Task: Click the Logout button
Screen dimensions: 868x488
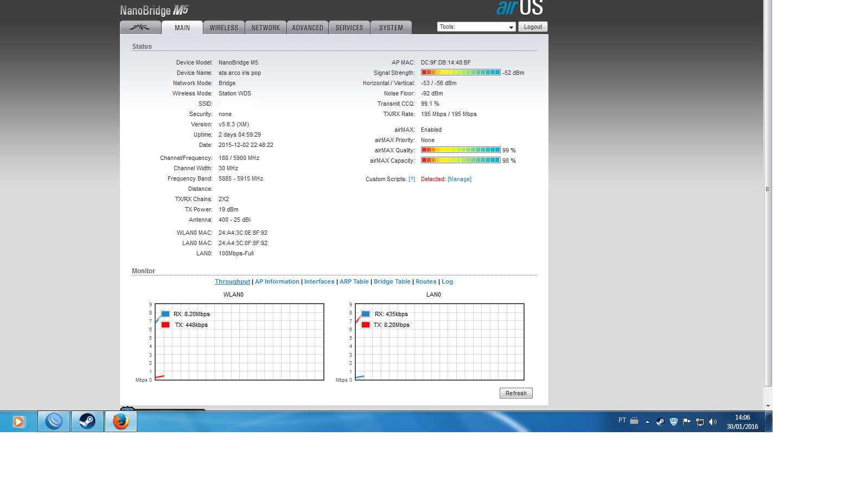Action: pyautogui.click(x=533, y=27)
